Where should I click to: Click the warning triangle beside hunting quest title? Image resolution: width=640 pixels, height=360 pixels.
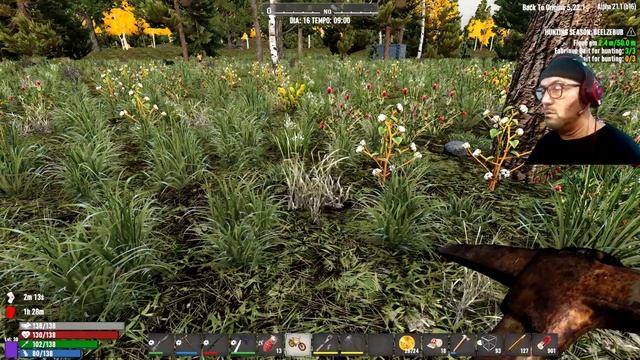tap(631, 31)
